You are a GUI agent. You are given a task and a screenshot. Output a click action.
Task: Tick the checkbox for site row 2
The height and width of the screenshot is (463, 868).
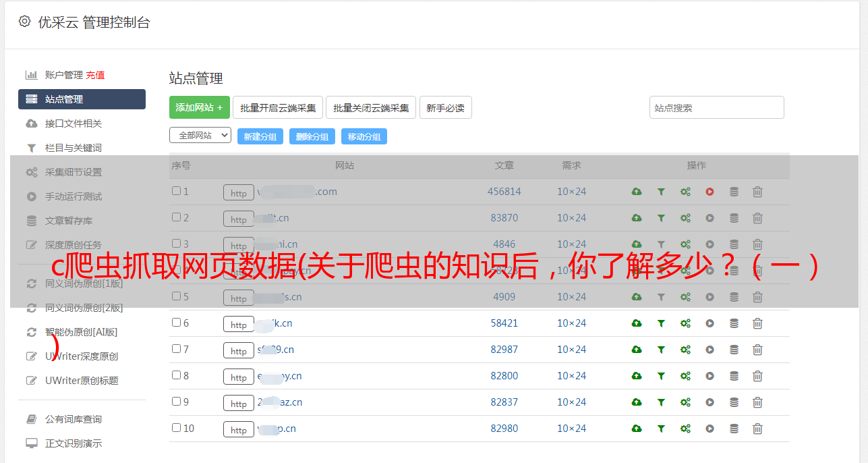point(176,217)
